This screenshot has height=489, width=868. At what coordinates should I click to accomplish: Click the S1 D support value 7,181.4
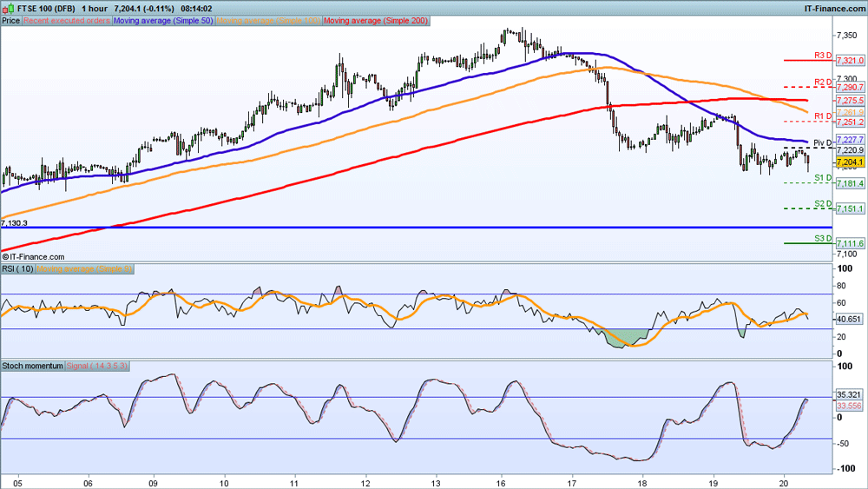click(850, 183)
